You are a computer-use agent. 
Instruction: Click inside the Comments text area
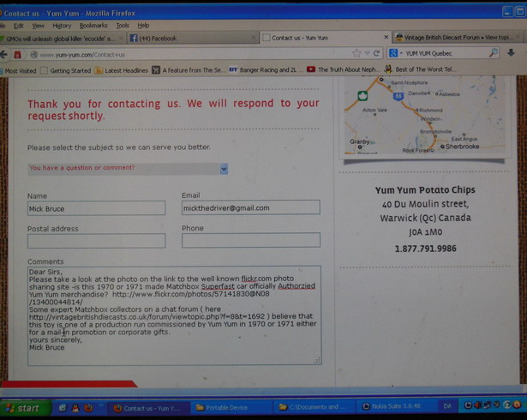click(175, 315)
